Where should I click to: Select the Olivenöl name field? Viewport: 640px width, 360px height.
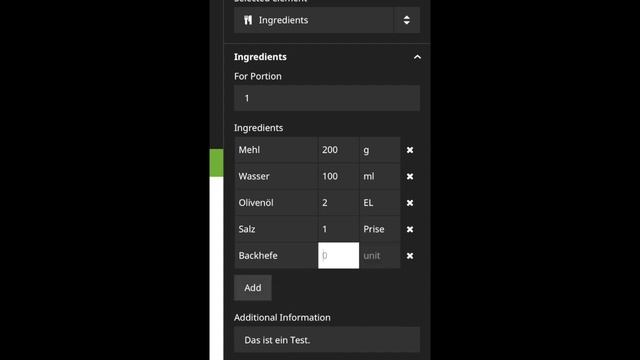click(x=276, y=203)
